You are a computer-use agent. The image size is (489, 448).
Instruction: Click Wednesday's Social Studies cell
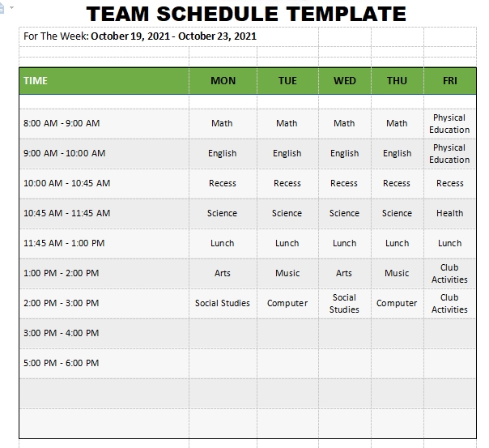344,303
